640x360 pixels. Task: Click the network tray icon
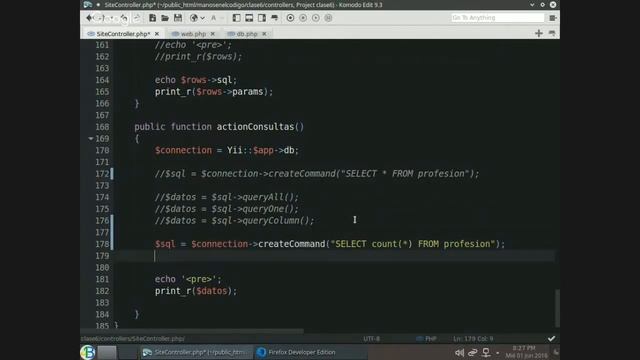tap(486, 352)
